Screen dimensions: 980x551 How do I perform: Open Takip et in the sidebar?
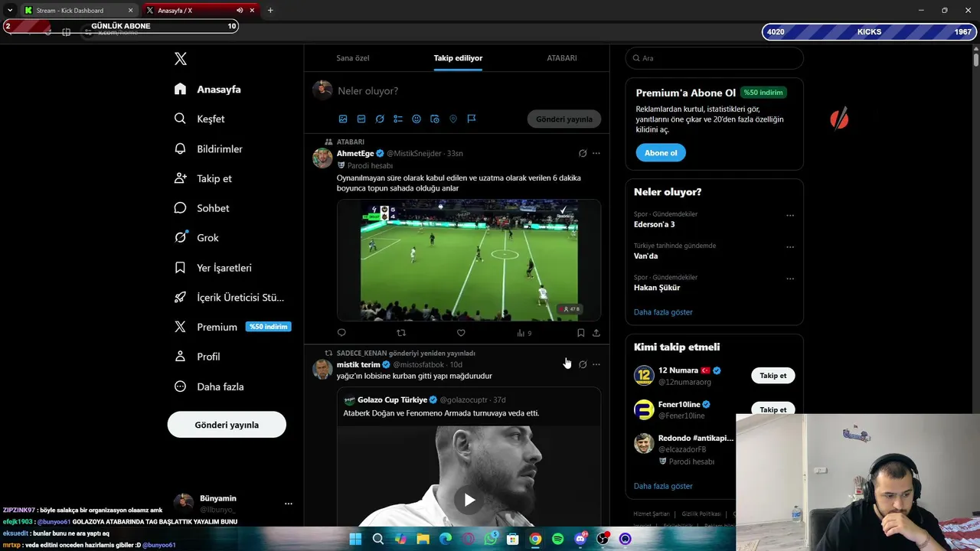[x=204, y=178]
